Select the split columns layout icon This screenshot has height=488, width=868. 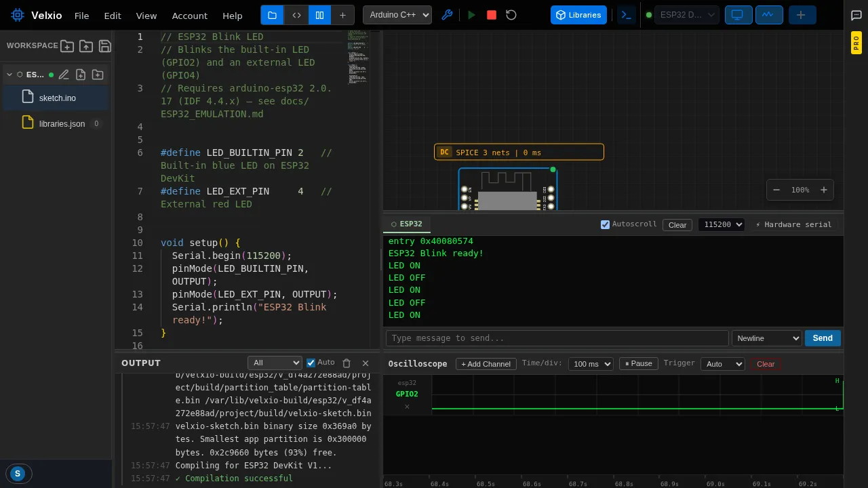click(320, 15)
